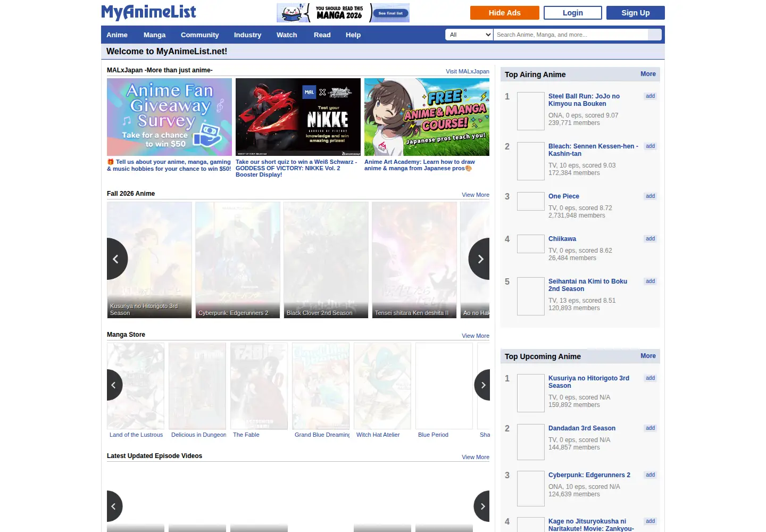The height and width of the screenshot is (532, 766).
Task: Add Bleach: Sennen Kessen-hen to list
Action: pos(650,146)
